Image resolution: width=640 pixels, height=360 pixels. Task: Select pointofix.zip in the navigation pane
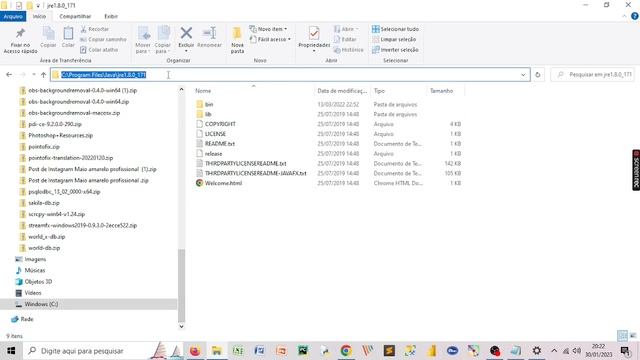coord(44,147)
